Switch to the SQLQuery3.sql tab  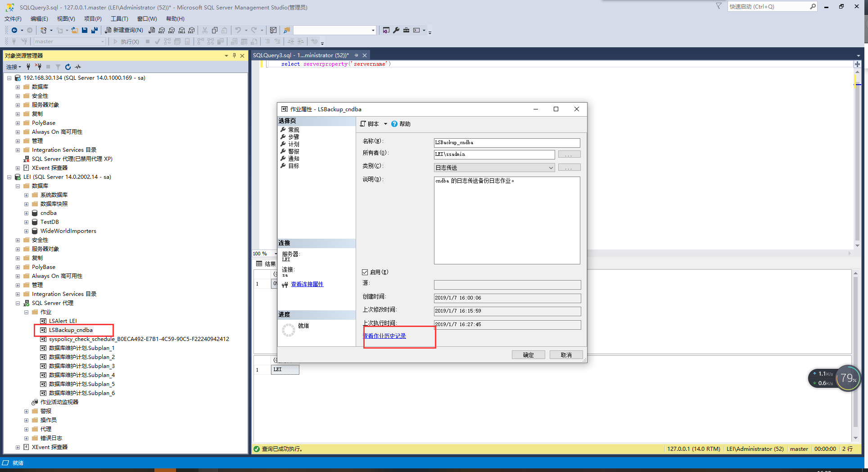[x=301, y=55]
